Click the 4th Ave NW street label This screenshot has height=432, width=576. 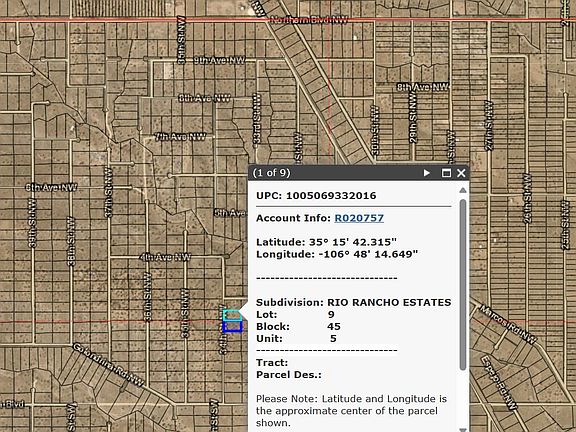pos(165,257)
